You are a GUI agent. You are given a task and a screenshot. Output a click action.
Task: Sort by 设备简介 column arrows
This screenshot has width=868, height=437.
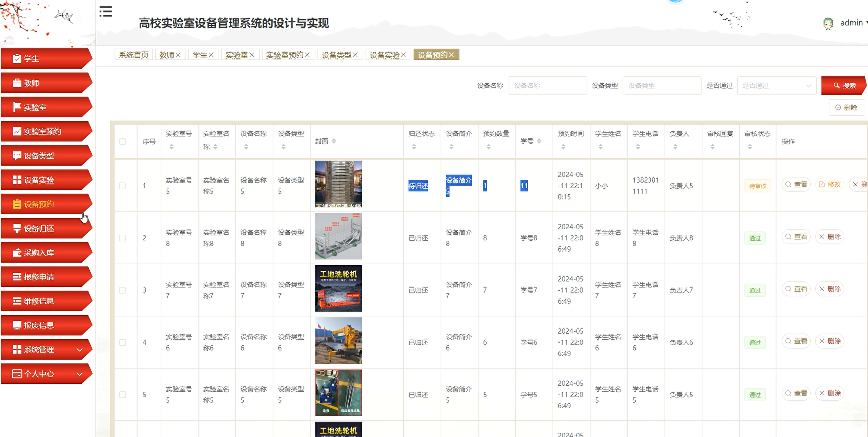pyautogui.click(x=451, y=147)
